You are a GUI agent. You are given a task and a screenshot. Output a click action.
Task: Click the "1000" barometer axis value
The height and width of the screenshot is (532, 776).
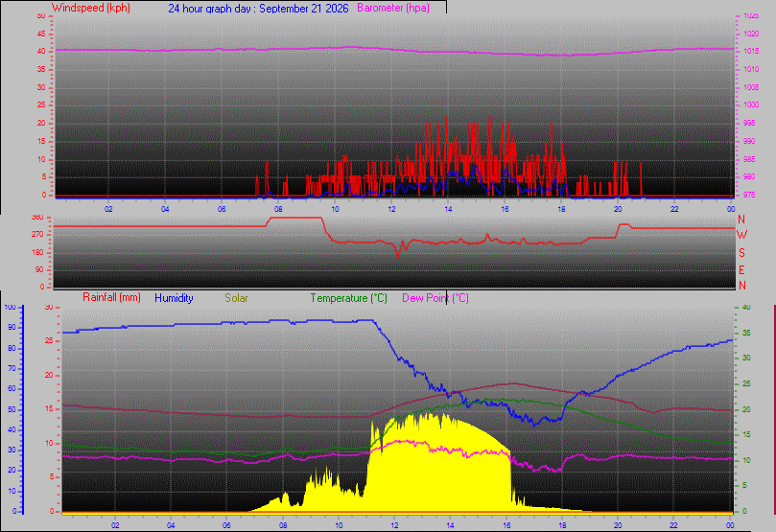pyautogui.click(x=751, y=104)
